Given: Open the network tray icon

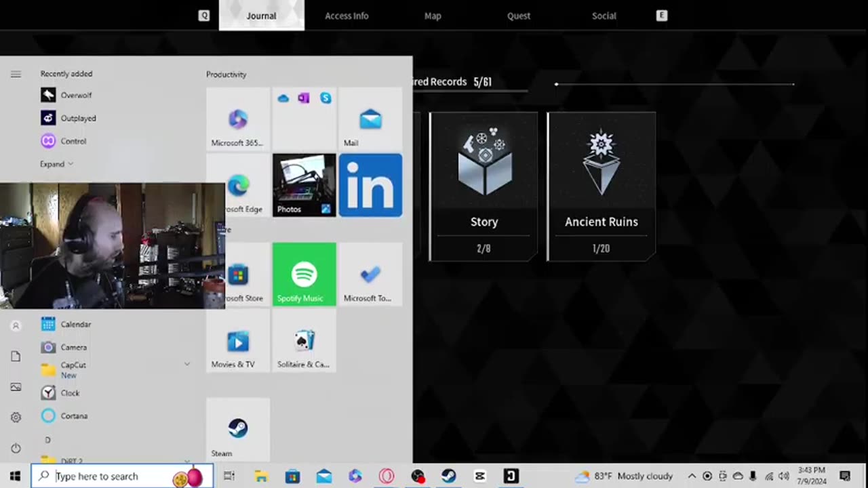Looking at the screenshot, I should 769,476.
